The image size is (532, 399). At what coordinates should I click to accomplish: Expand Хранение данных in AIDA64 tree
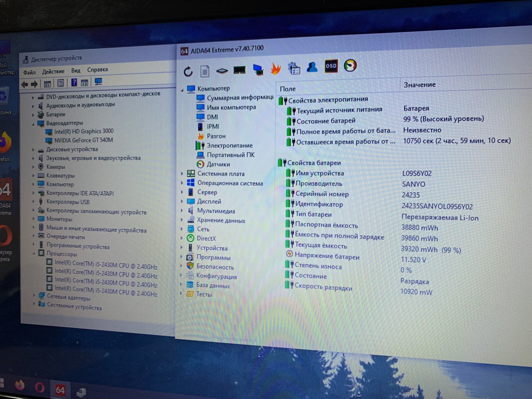182,220
